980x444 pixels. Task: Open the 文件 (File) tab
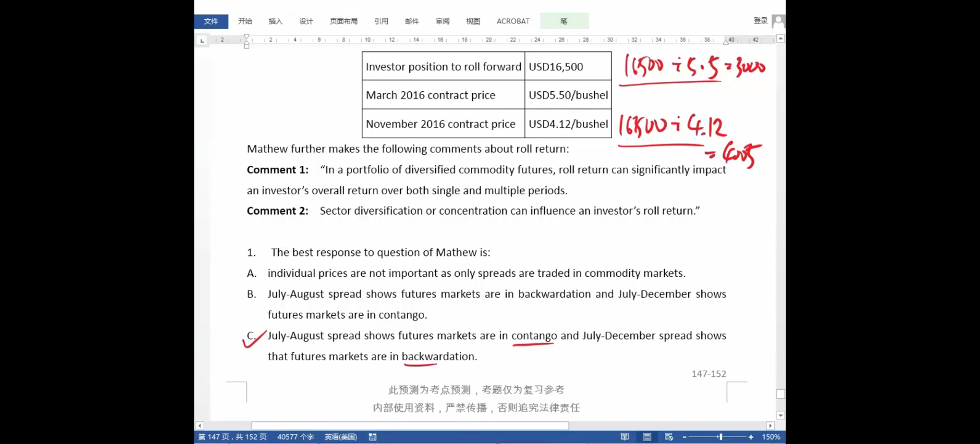click(211, 21)
